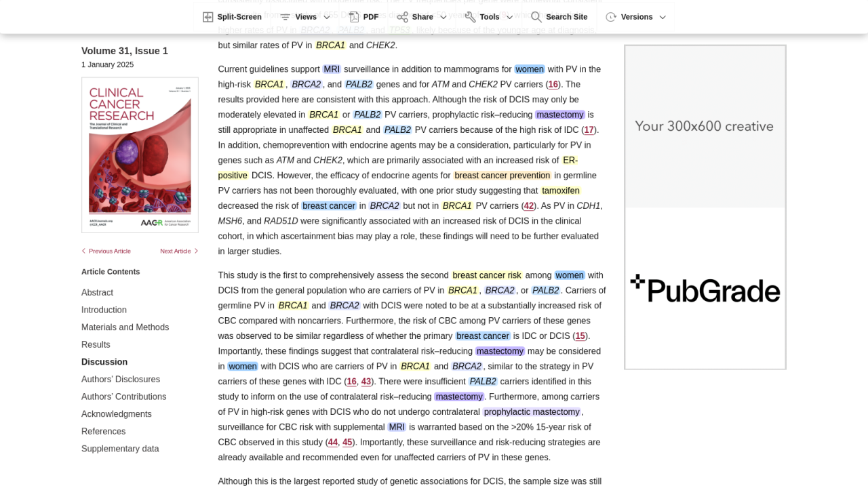The height and width of the screenshot is (488, 868).
Task: Click the Previous Article left chevron
Action: pos(84,251)
